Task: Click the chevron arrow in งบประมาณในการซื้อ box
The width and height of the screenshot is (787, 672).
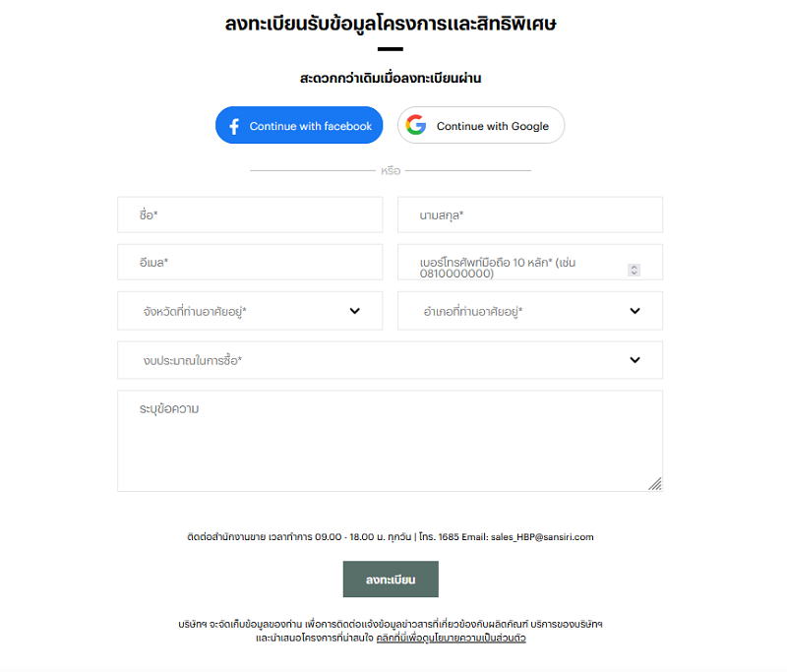Action: click(636, 360)
